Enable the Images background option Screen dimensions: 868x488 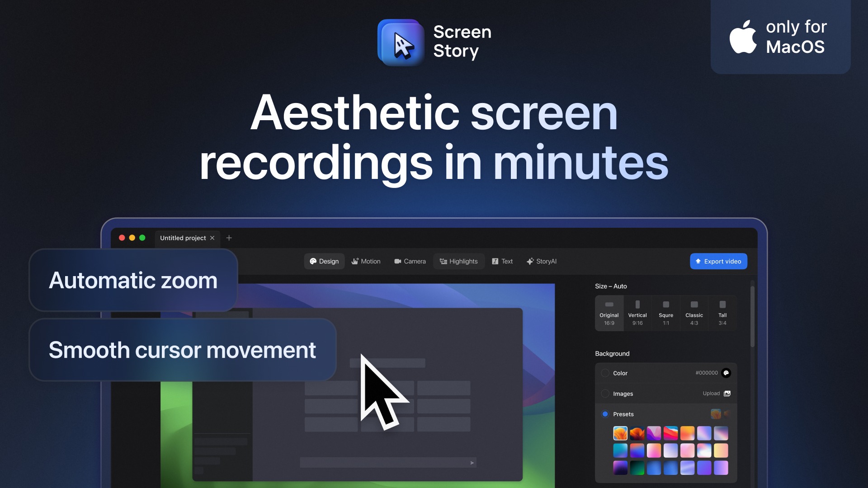pos(604,393)
